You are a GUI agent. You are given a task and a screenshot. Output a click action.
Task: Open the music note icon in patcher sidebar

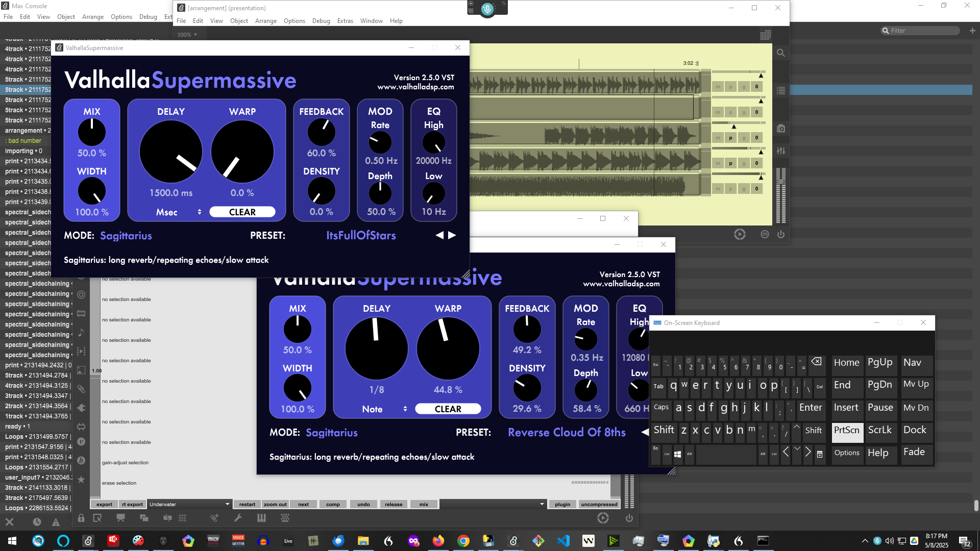click(81, 333)
